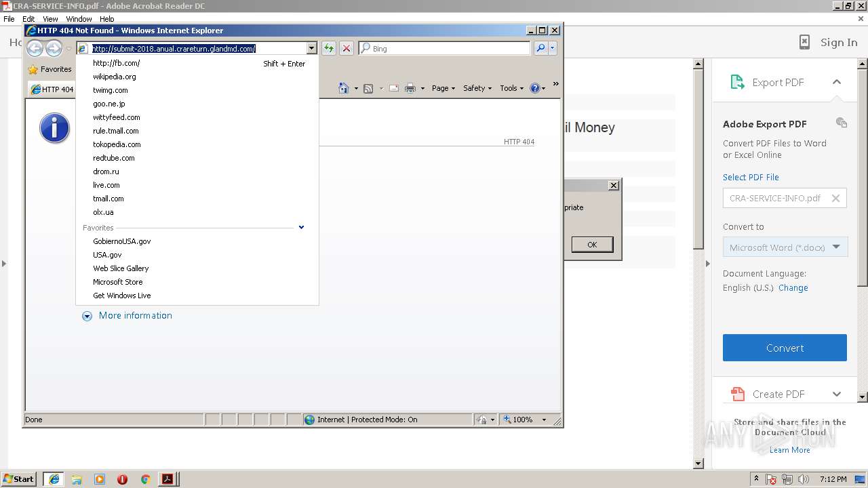Select the HTTP 404 browser tab
Image resolution: width=868 pixels, height=488 pixels.
[52, 89]
